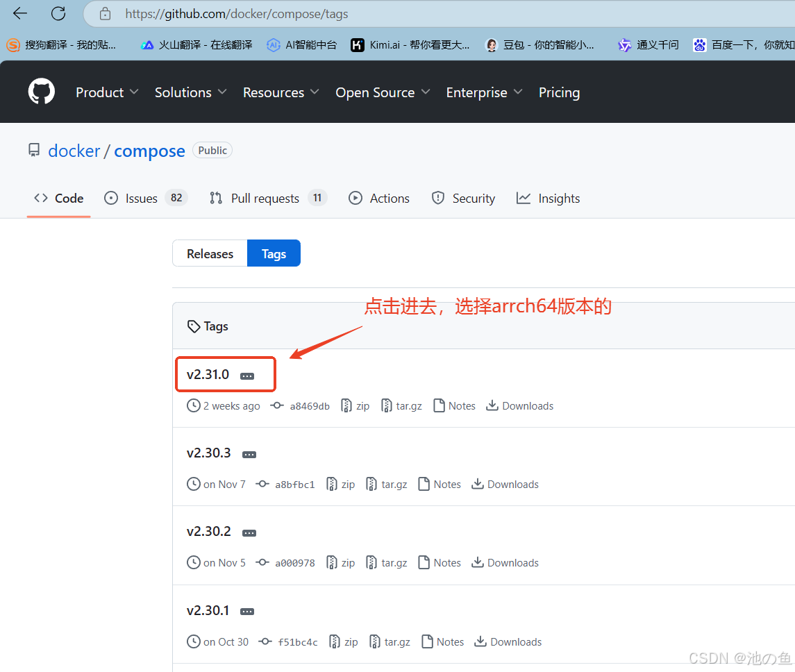Viewport: 795px width, 672px height.
Task: Expand the Enterprise menu
Action: click(484, 92)
